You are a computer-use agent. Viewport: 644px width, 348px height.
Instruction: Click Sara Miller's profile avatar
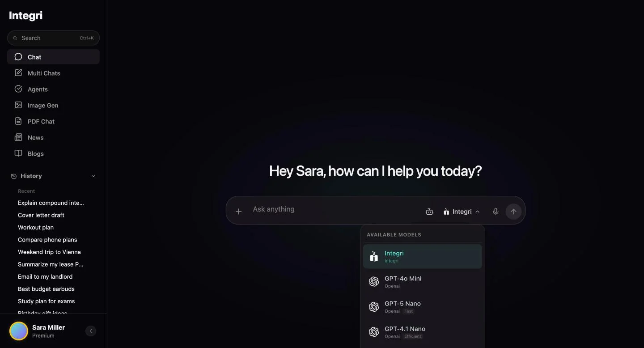click(19, 331)
